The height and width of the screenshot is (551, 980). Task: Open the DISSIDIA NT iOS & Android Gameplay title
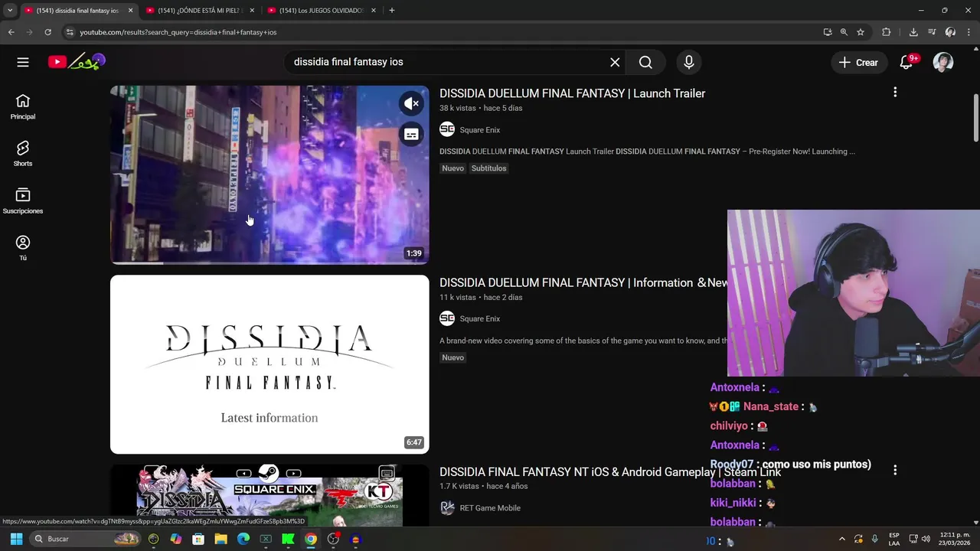(x=610, y=472)
